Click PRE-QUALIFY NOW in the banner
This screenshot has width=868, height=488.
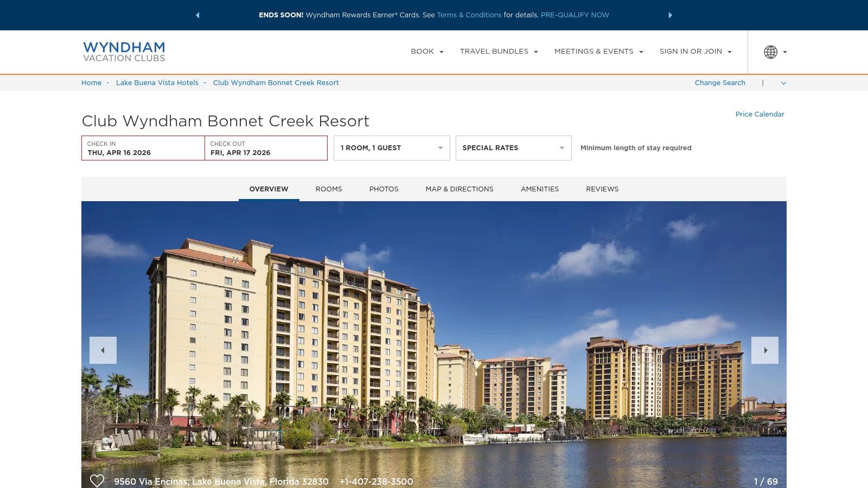(575, 15)
